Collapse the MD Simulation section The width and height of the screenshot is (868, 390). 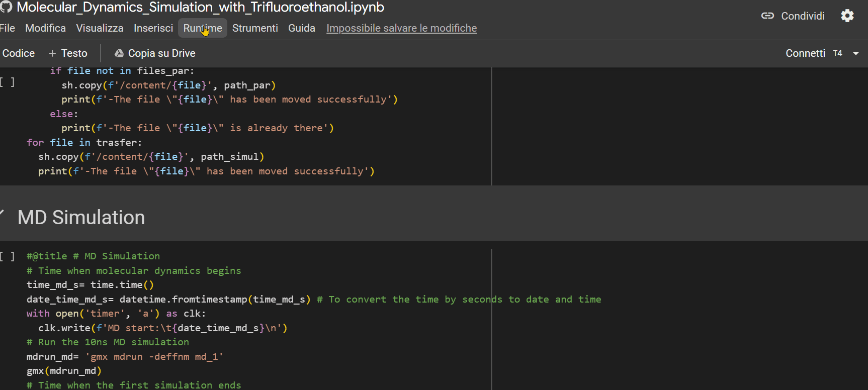2,214
